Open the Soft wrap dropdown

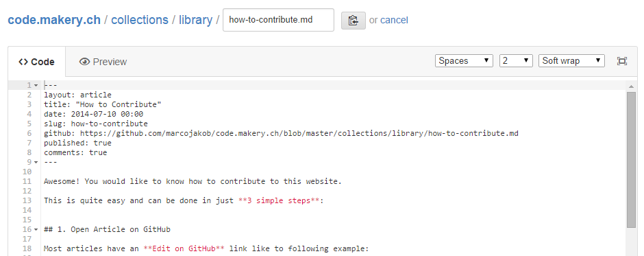click(x=571, y=61)
